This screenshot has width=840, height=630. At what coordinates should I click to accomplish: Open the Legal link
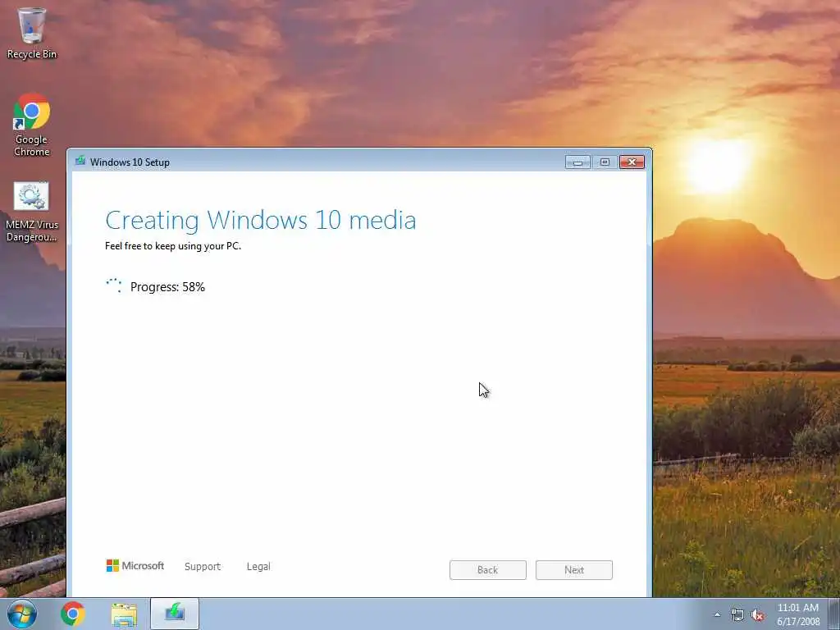258,567
